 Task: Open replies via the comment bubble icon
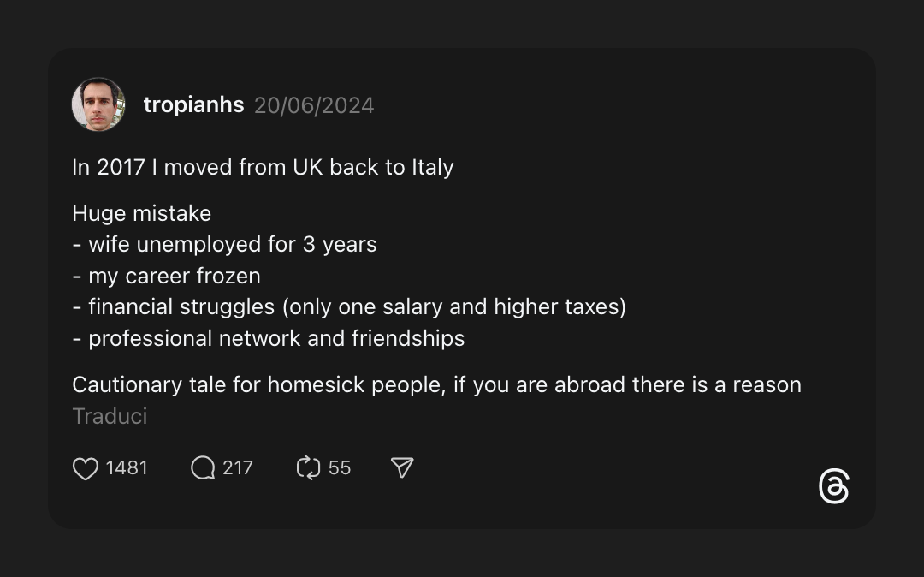point(203,468)
